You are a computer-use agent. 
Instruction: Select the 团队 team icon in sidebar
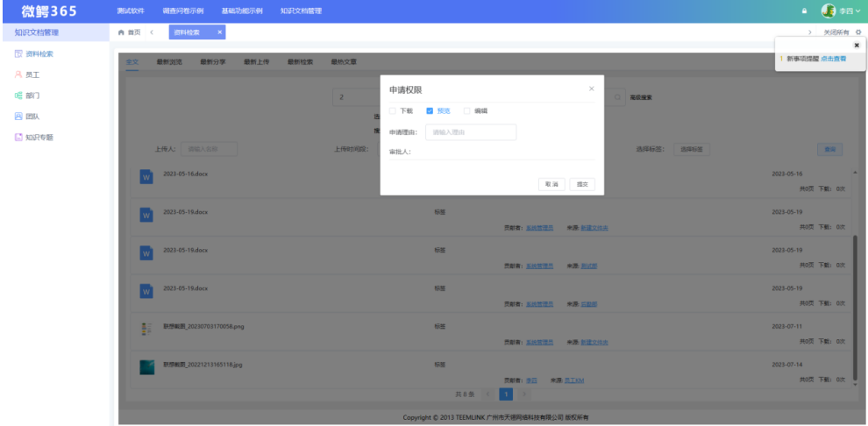(18, 116)
